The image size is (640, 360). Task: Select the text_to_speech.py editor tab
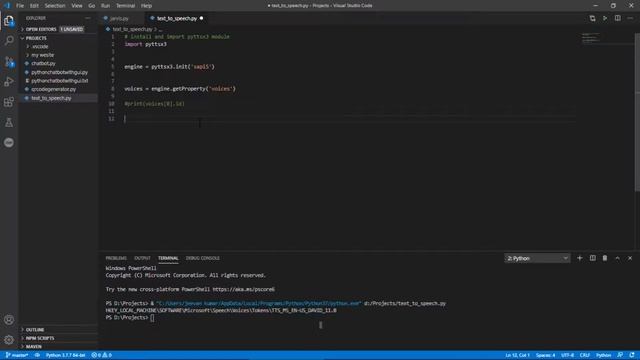tap(177, 18)
